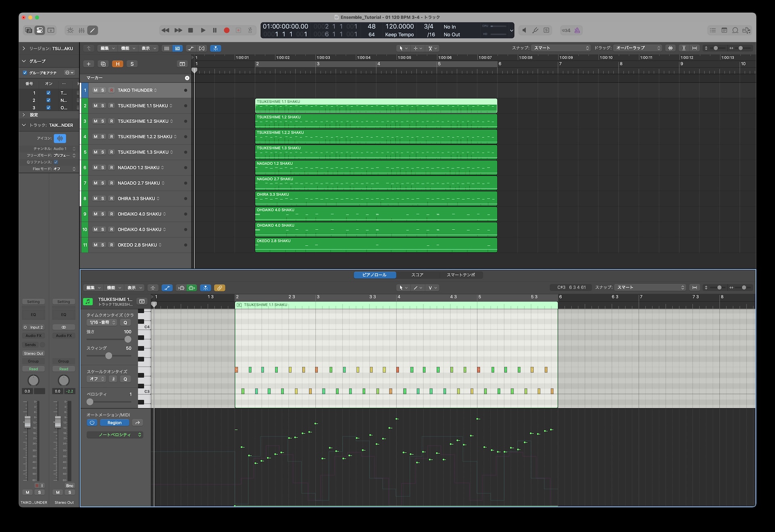Record-enable the OKEDO 2.8 SHAKU track
Screen dimensions: 775x532
coord(111,245)
